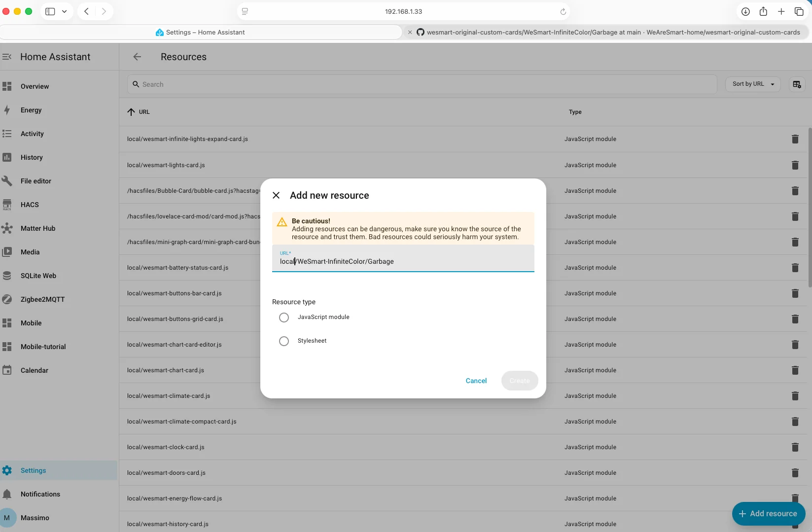The width and height of the screenshot is (812, 532).
Task: Click the Type column header
Action: 575,112
